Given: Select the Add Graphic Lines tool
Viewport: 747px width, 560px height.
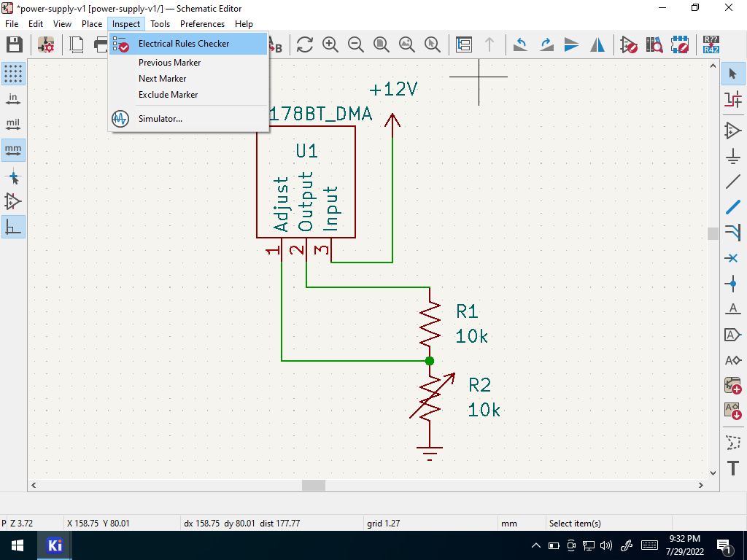Looking at the screenshot, I should coord(733,443).
